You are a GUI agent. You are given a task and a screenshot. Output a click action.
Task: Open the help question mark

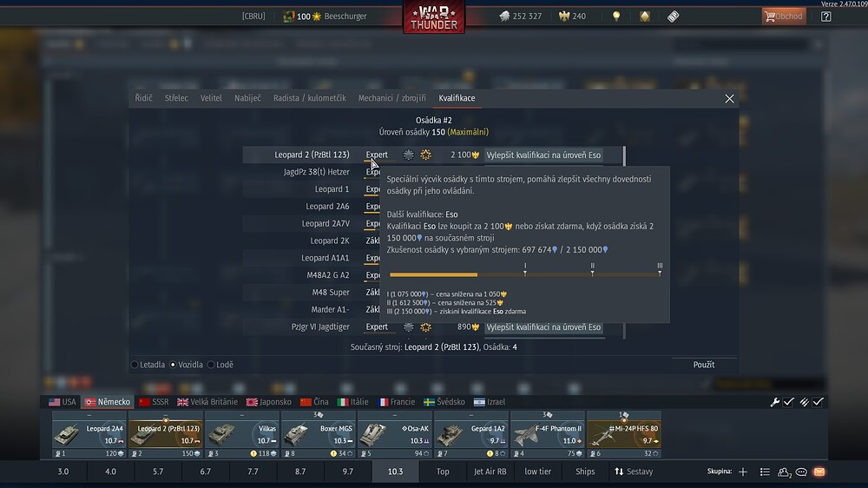826,16
